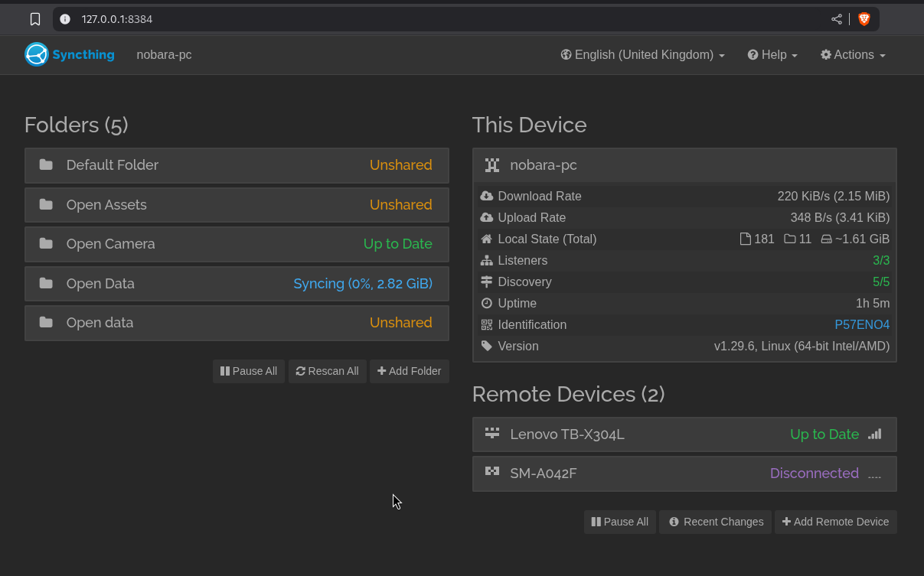Click the folder icon of Open Camera

click(46, 243)
